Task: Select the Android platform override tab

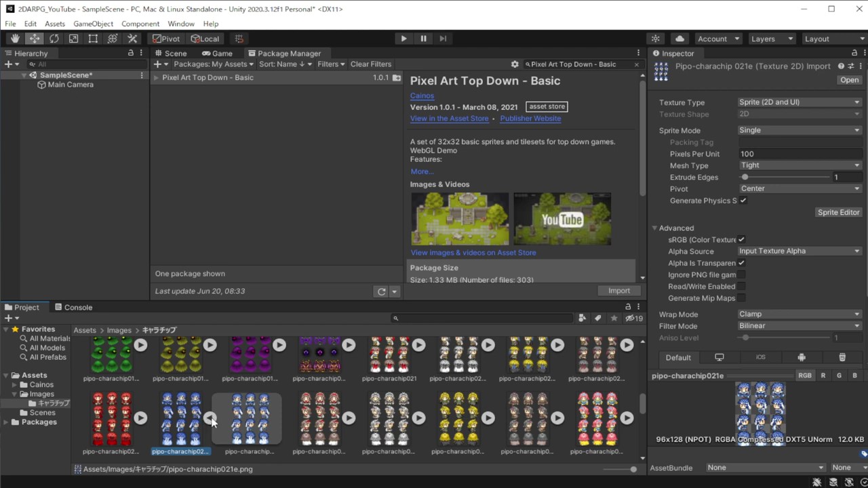Action: (802, 357)
